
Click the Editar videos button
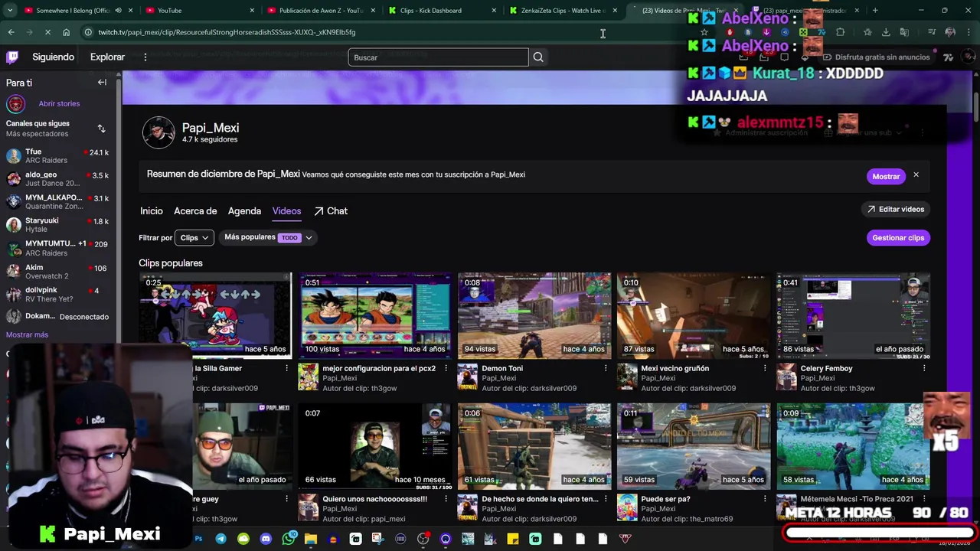click(895, 209)
